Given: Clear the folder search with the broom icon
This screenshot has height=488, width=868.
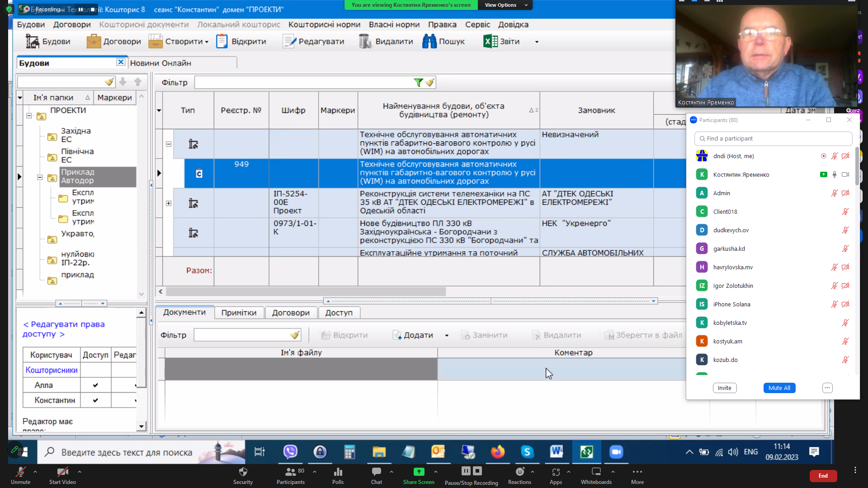Looking at the screenshot, I should click(x=109, y=82).
